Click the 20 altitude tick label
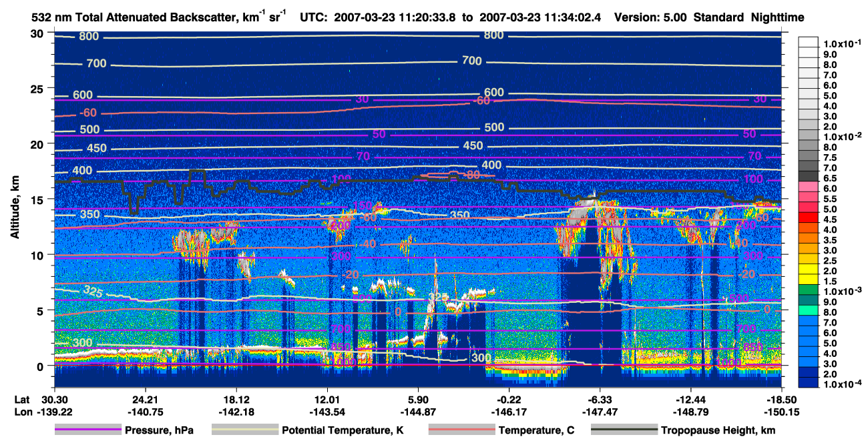Screen dimensions: 868x445 click(37, 144)
